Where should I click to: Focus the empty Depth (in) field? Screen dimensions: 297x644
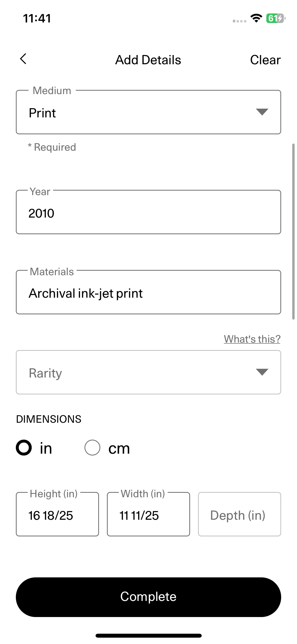click(239, 514)
